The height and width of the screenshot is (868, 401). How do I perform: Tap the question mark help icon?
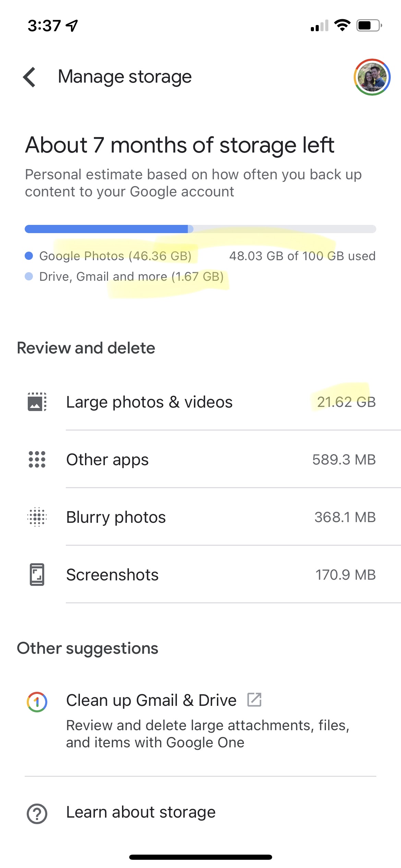tap(37, 813)
